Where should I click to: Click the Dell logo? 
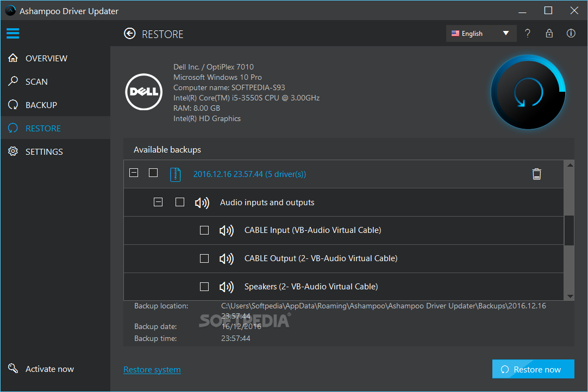[143, 92]
